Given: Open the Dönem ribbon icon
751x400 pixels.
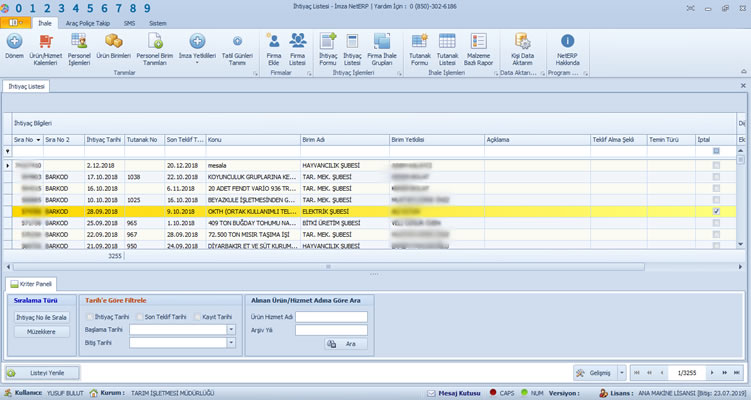Looking at the screenshot, I should (x=14, y=42).
